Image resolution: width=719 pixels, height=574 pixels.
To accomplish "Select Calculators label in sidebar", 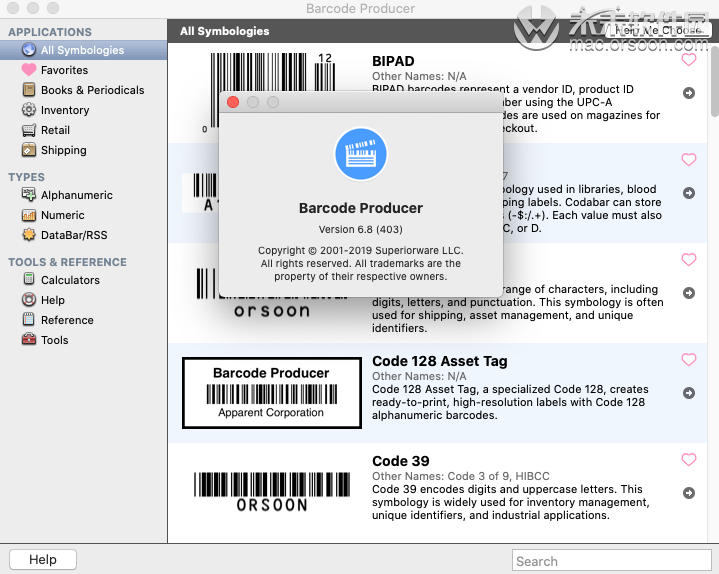I will coord(70,280).
